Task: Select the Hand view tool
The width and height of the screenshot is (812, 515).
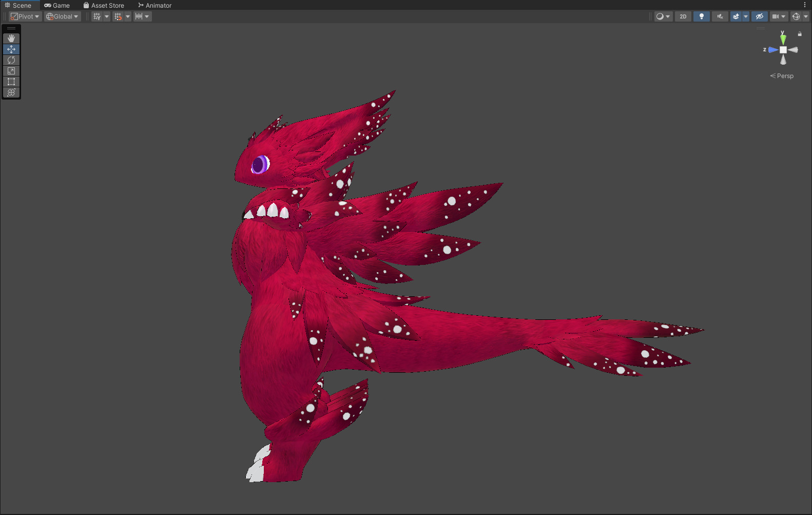Action: point(11,39)
